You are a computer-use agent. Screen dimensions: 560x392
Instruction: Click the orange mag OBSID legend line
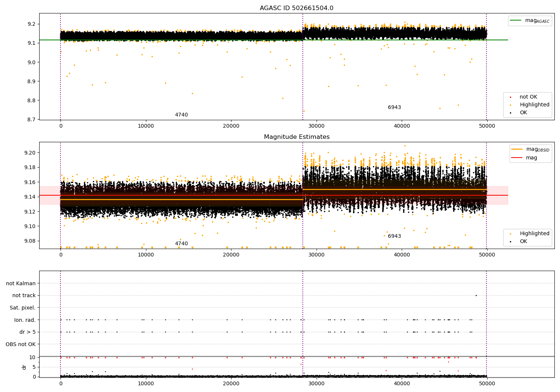tap(517, 149)
